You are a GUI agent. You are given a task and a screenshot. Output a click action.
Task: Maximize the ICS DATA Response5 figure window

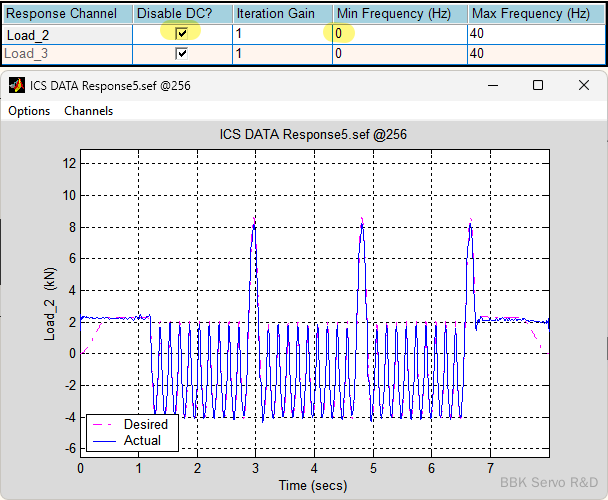point(537,86)
